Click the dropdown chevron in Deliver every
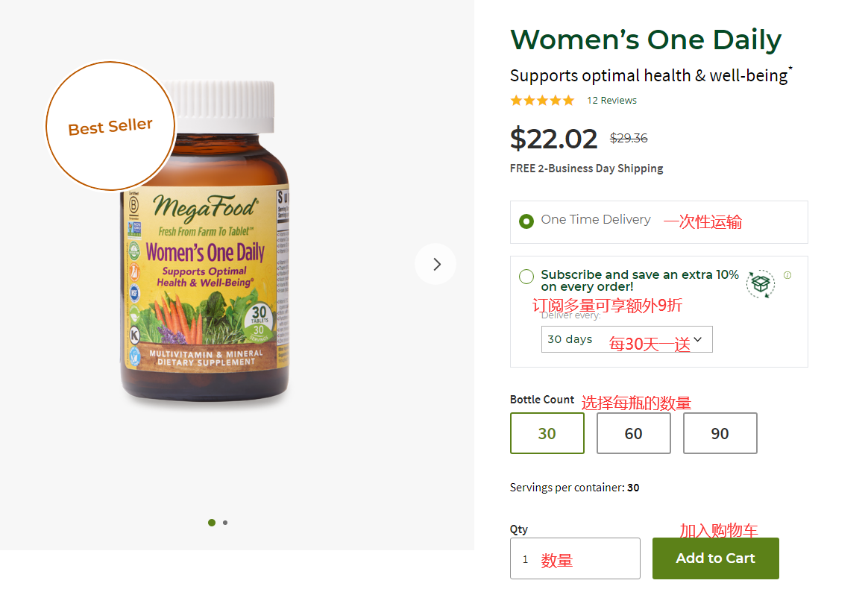The width and height of the screenshot is (868, 592). [x=698, y=339]
